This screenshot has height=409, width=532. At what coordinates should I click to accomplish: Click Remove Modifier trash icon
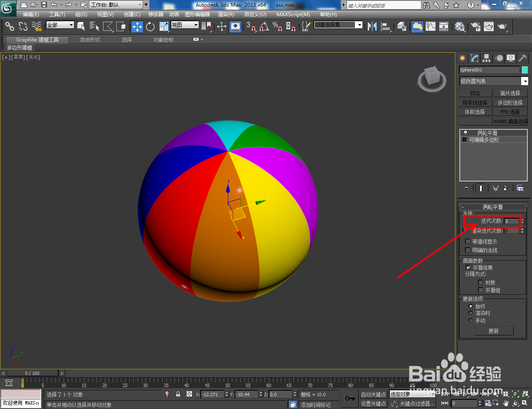point(505,188)
